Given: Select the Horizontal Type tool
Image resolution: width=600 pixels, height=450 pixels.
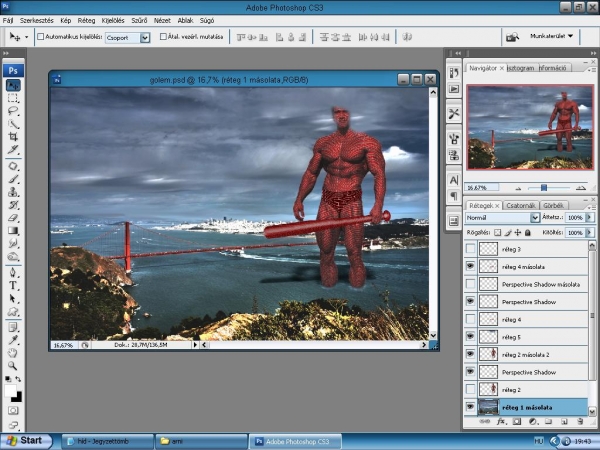Looking at the screenshot, I should pyautogui.click(x=13, y=285).
